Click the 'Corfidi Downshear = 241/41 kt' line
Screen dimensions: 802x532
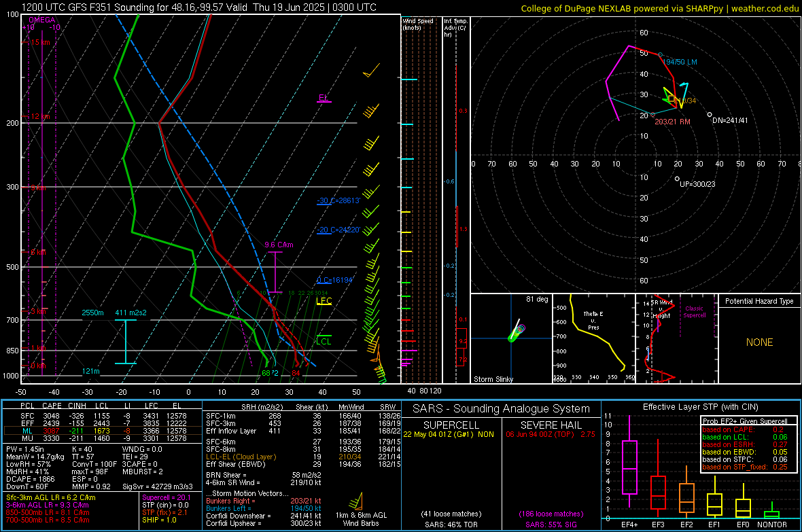coord(264,516)
